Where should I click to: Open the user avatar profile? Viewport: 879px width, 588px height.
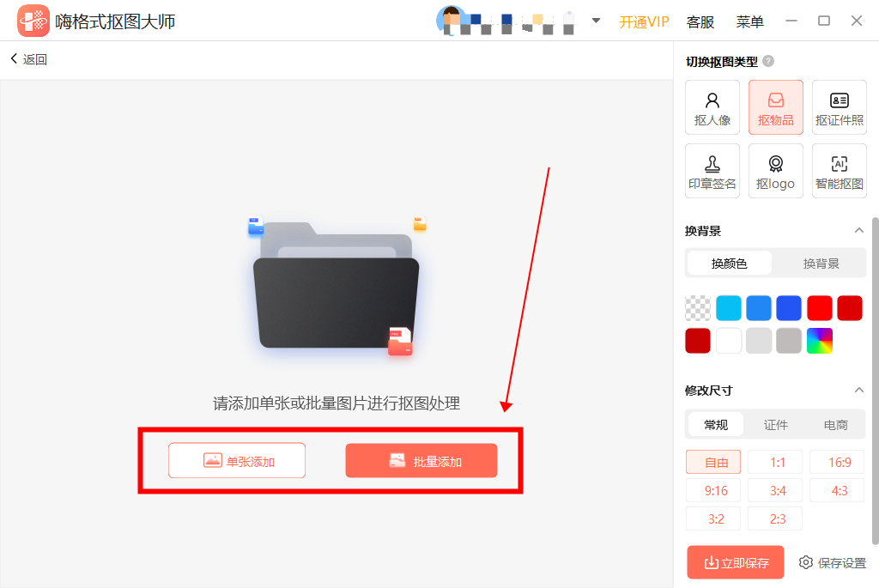(452, 21)
